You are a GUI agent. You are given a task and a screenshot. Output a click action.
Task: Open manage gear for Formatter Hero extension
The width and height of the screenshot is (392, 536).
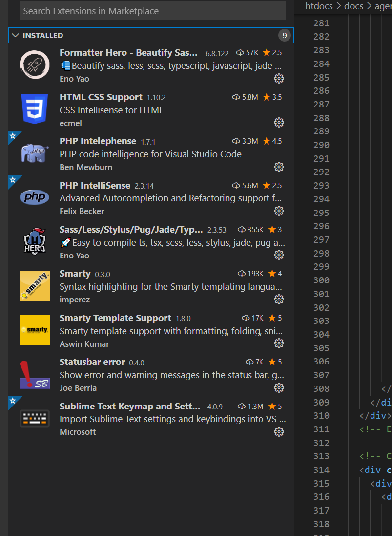[x=279, y=79]
